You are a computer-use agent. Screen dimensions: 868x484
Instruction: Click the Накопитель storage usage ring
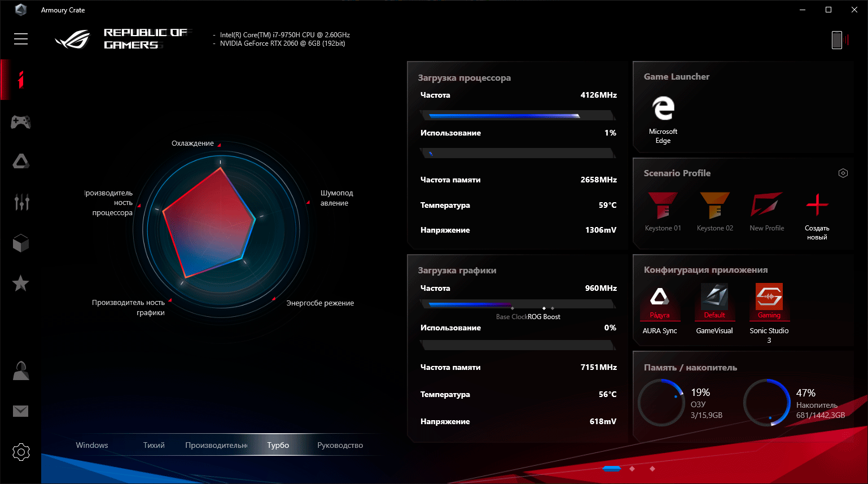(767, 403)
